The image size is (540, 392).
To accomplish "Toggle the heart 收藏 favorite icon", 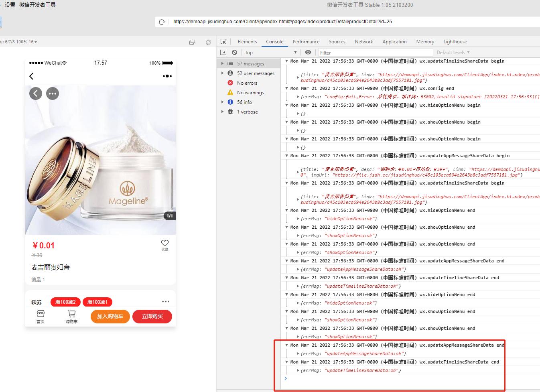I will click(x=165, y=245).
